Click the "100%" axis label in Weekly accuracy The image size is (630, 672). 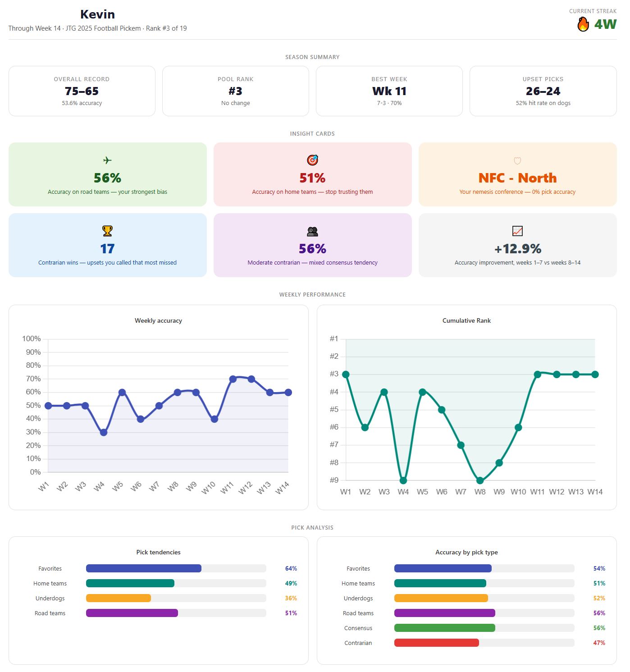(x=32, y=339)
